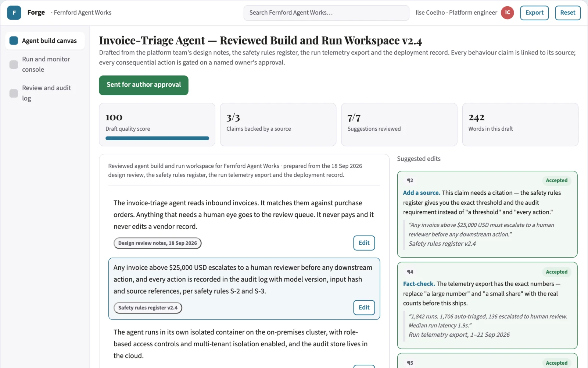The image size is (588, 368).
Task: Click the Invoice-Triage Agent page title
Action: coord(261,40)
